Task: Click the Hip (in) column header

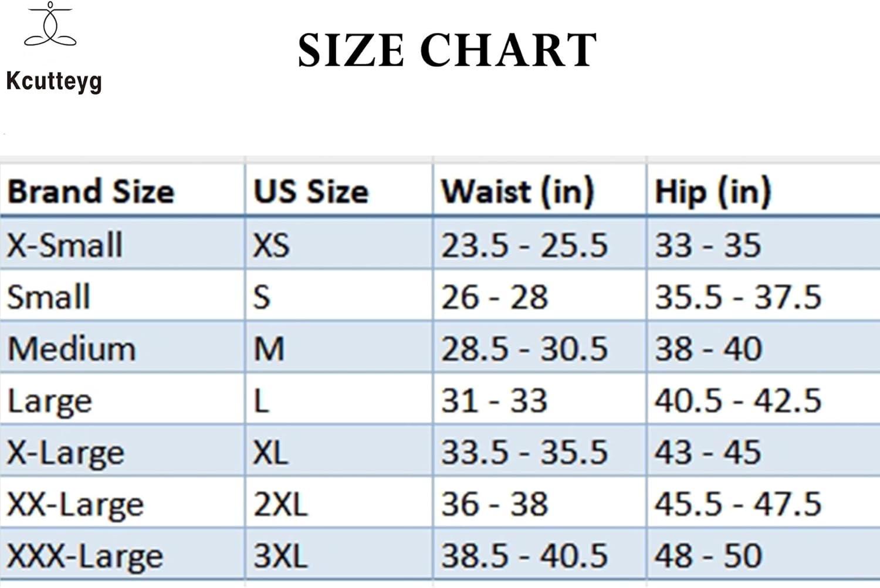Action: (712, 192)
